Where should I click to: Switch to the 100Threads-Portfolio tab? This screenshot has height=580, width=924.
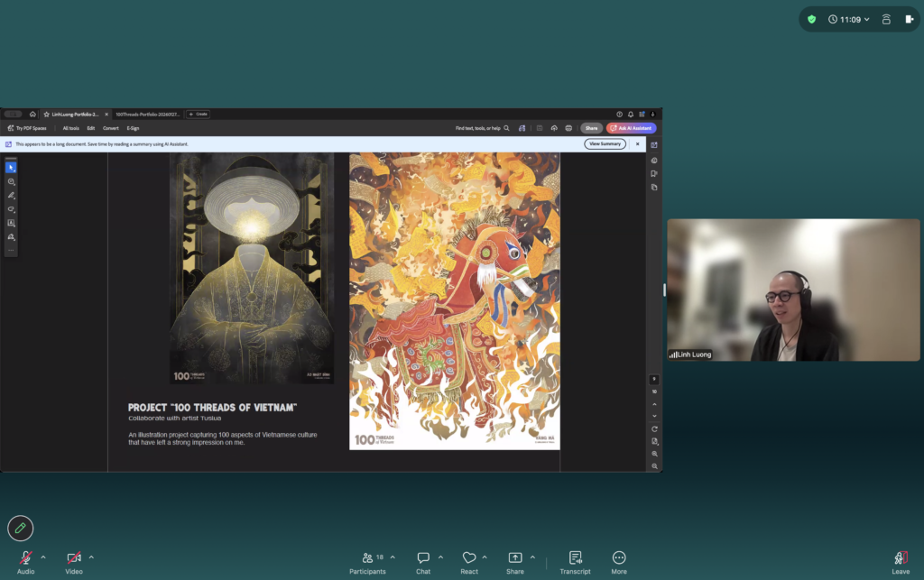147,115
